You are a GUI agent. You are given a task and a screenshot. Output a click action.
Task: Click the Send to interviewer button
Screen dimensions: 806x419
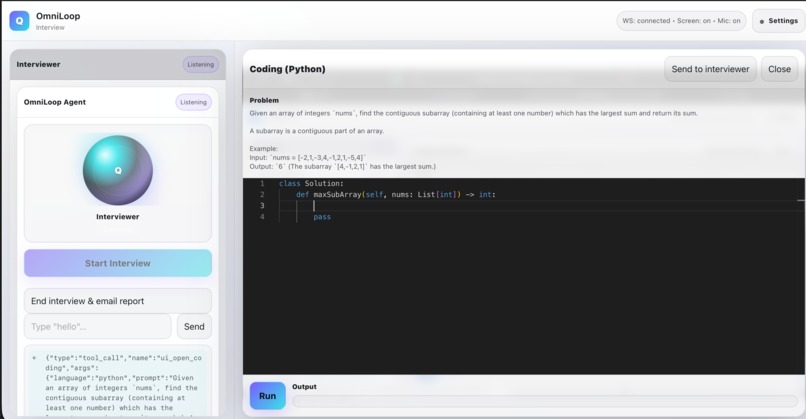pos(710,69)
